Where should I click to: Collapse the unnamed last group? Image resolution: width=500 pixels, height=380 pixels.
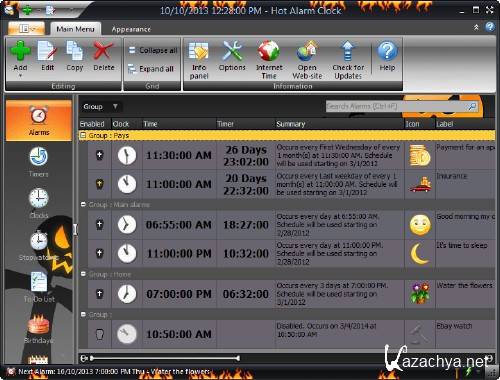[x=83, y=314]
